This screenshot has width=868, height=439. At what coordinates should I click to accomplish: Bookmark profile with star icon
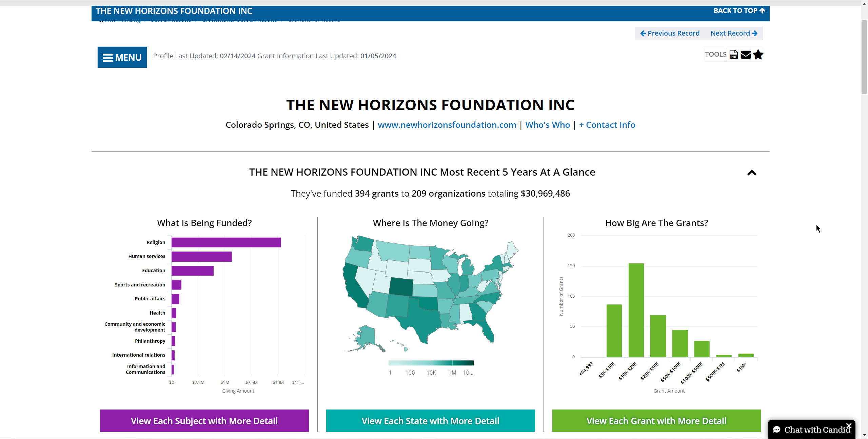click(x=758, y=55)
